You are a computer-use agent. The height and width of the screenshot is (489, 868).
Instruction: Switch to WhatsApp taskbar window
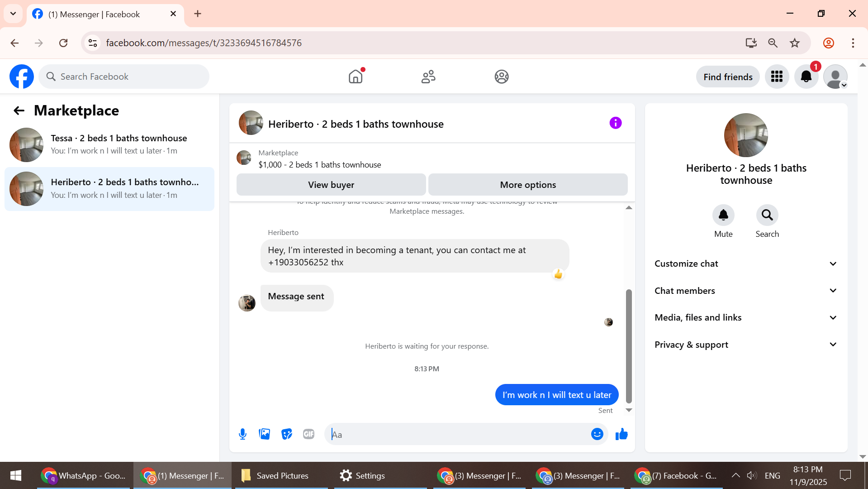tap(83, 475)
